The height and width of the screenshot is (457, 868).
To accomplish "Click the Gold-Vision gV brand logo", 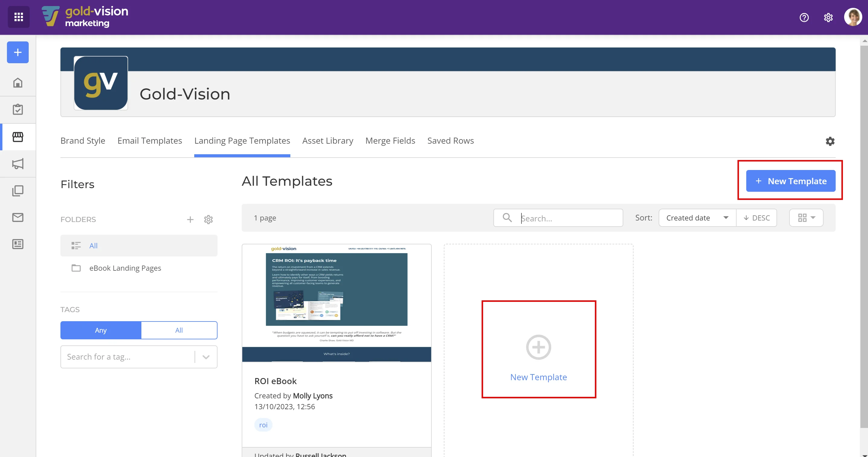I will click(x=101, y=83).
